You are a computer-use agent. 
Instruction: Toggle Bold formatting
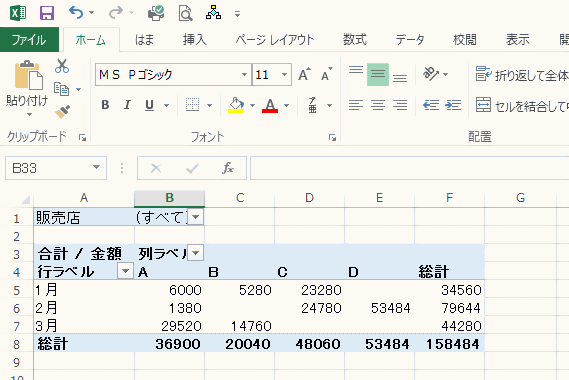[105, 105]
